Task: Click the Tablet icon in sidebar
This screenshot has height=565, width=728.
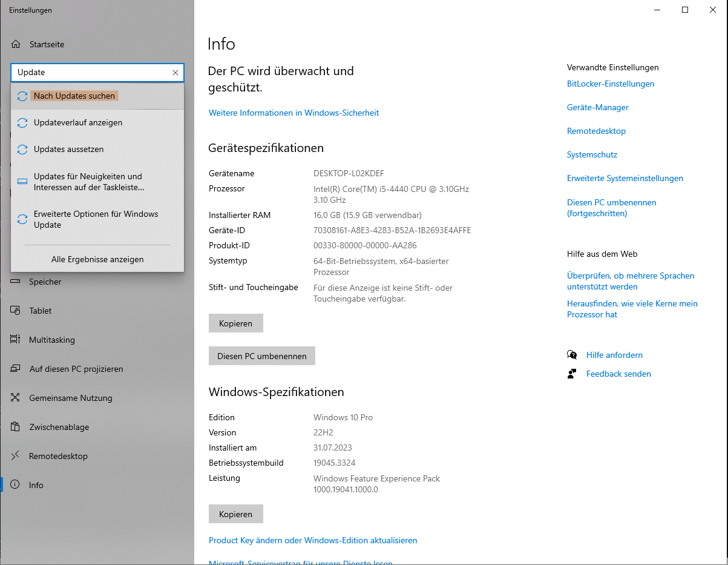Action: coord(16,311)
